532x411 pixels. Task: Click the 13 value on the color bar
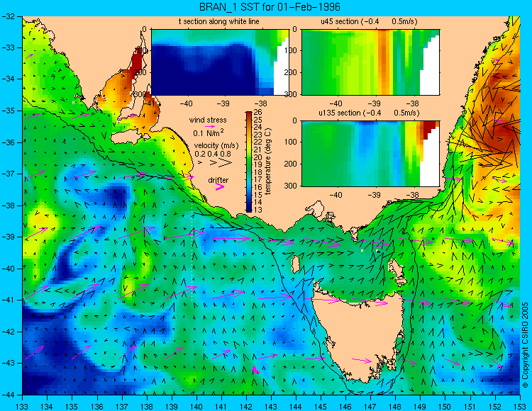click(258, 210)
